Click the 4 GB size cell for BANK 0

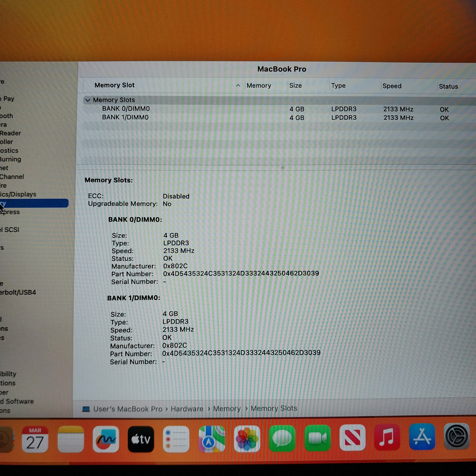click(297, 109)
